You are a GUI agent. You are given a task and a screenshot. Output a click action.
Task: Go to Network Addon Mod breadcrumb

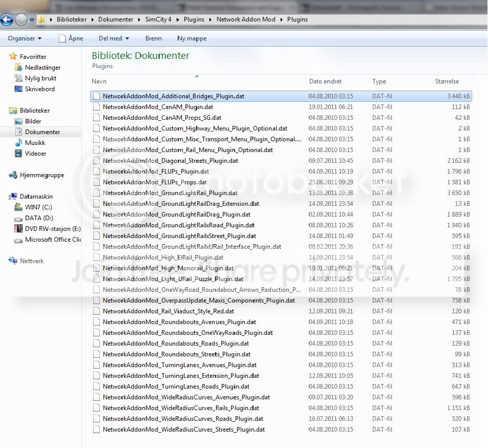point(246,19)
